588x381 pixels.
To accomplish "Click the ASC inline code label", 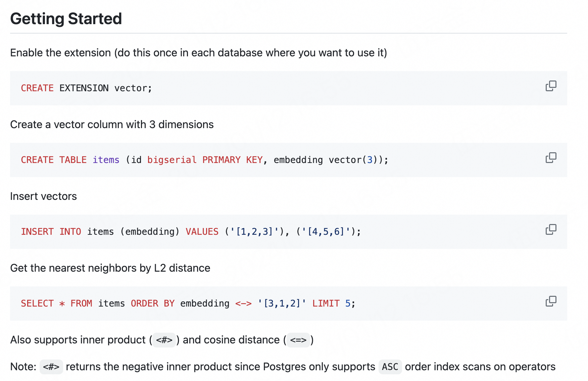I will pyautogui.click(x=390, y=367).
